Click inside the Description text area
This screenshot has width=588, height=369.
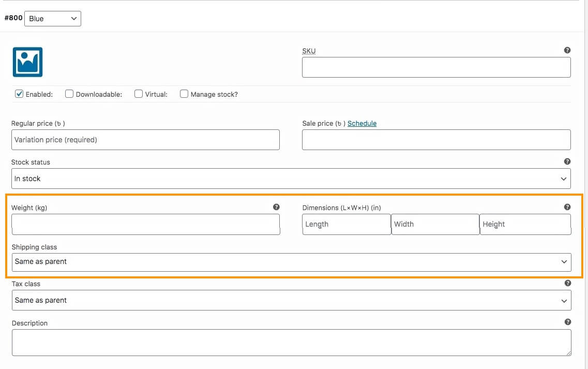[x=291, y=343]
